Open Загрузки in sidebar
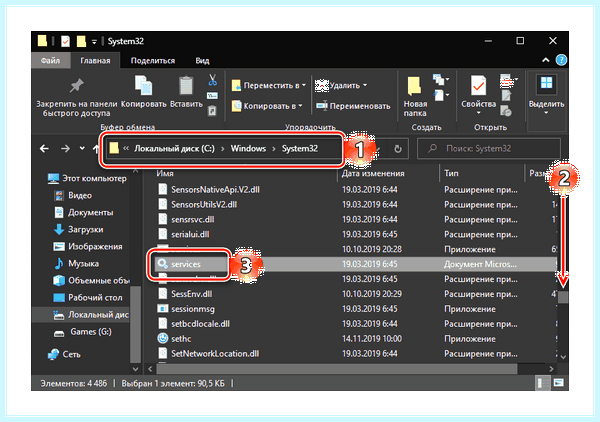The width and height of the screenshot is (600, 422). click(79, 230)
